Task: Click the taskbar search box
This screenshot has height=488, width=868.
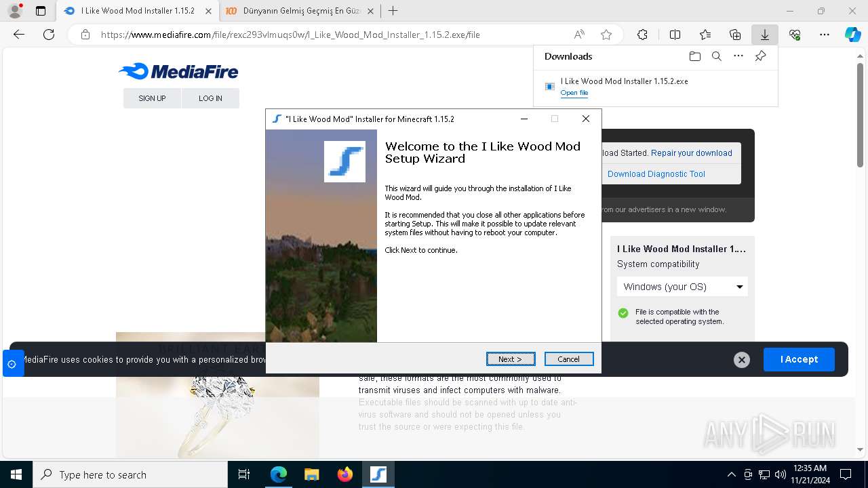Action: [130, 474]
